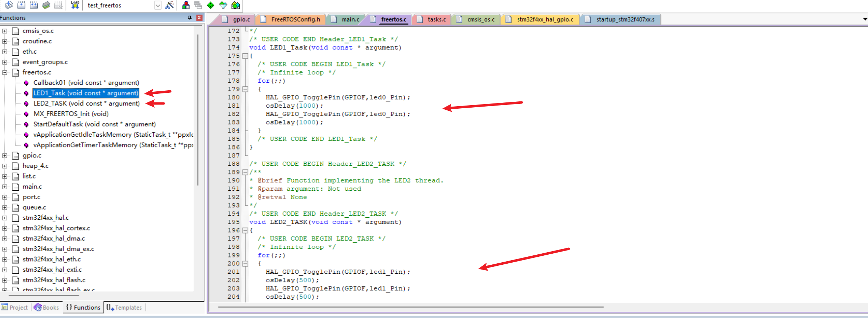Viewport: 868px width, 318px height.
Task: Click the Translate file toolbar icon
Action: click(x=9, y=5)
